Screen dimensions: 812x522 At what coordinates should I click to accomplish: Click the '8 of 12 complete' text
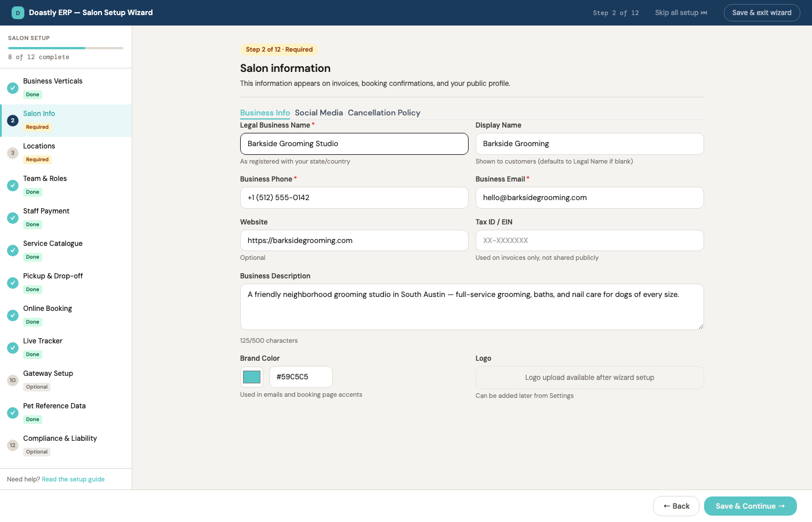coord(39,57)
